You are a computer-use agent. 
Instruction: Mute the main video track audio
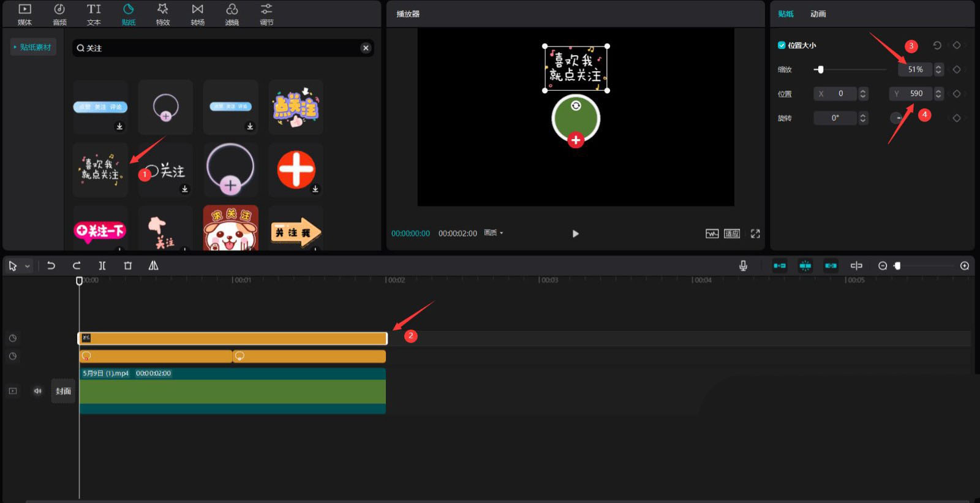[37, 391]
